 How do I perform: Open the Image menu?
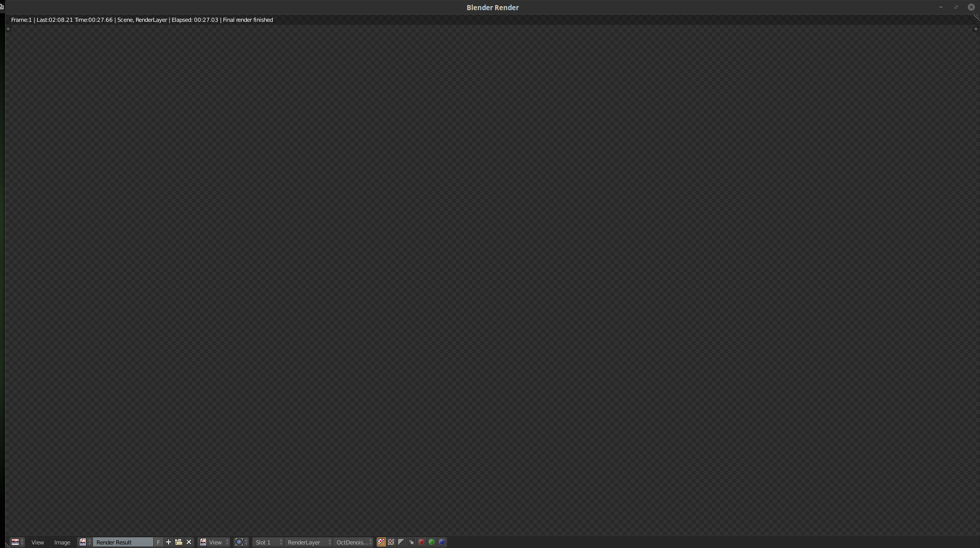click(62, 542)
